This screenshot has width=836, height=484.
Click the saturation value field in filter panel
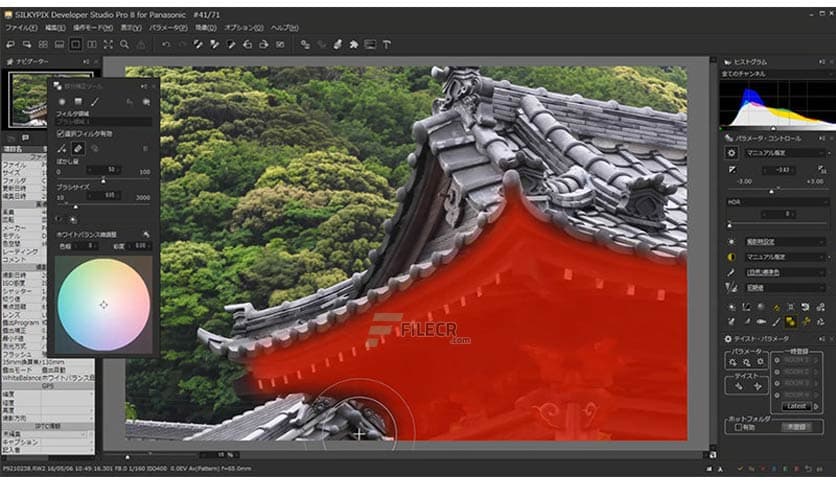139,246
